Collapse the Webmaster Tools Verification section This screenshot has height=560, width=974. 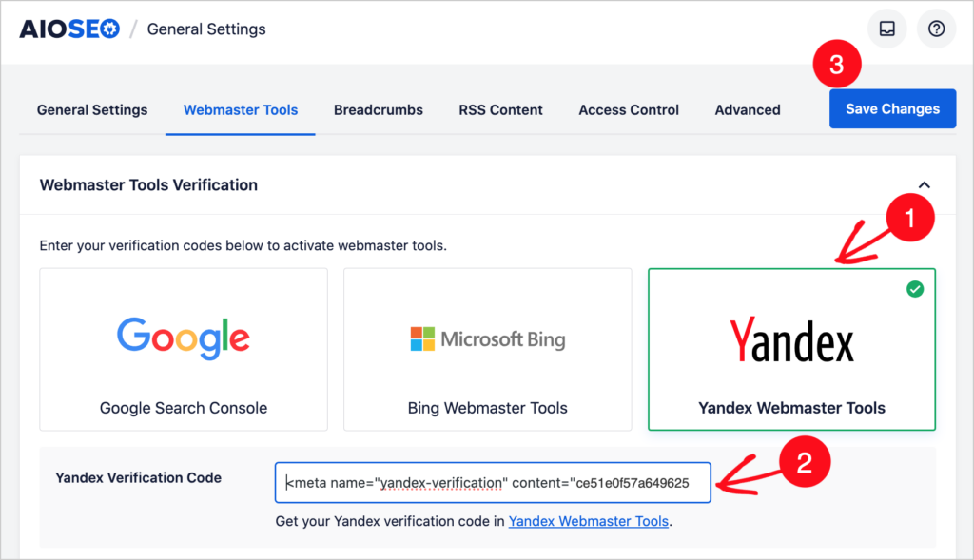(924, 185)
